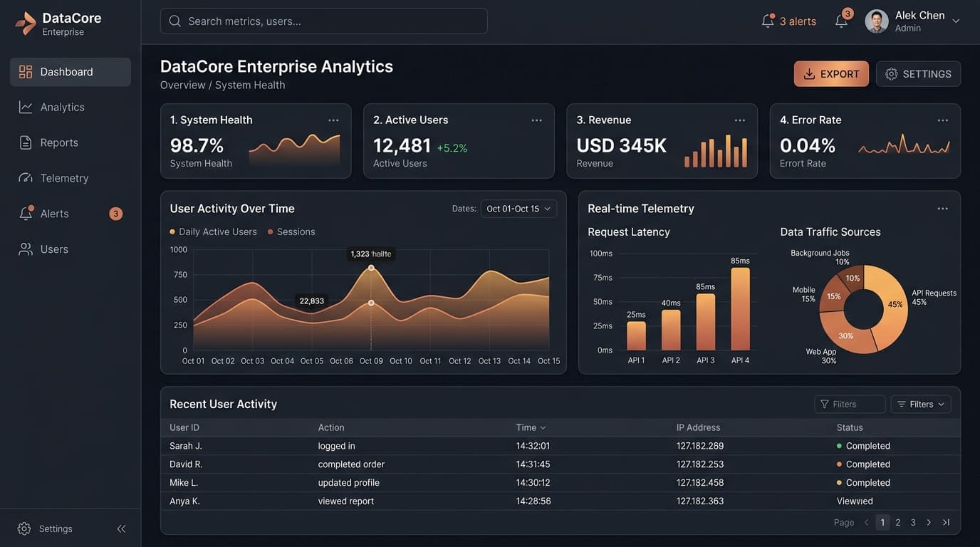Jump to the last page arrow

pyautogui.click(x=946, y=522)
